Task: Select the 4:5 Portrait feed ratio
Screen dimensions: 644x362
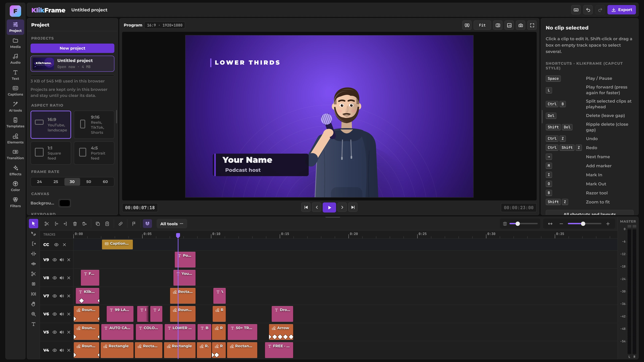Action: (94, 153)
